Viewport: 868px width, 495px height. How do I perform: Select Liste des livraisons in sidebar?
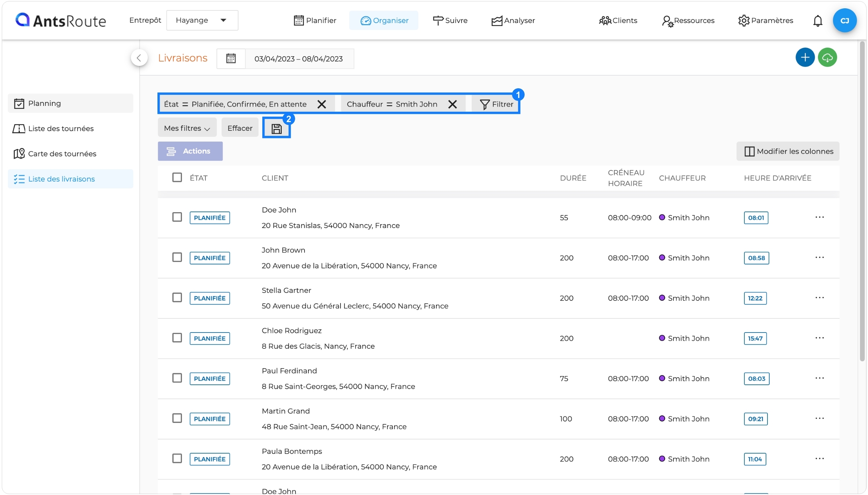(71, 179)
